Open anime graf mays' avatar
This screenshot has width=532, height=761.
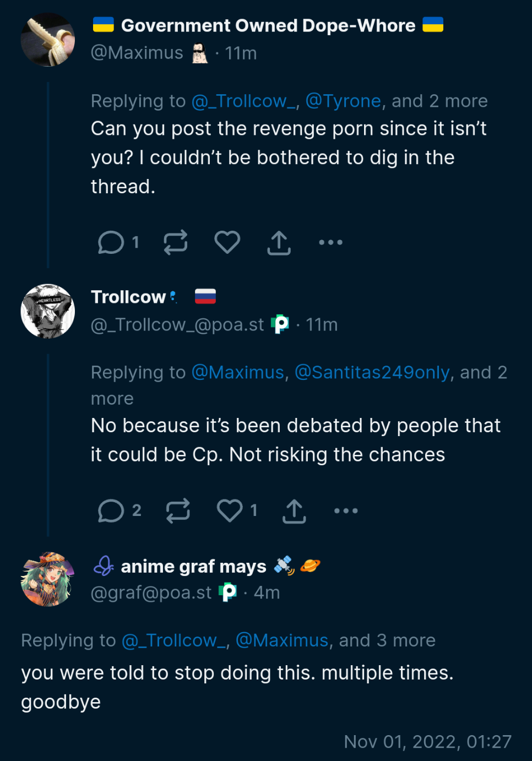click(48, 579)
